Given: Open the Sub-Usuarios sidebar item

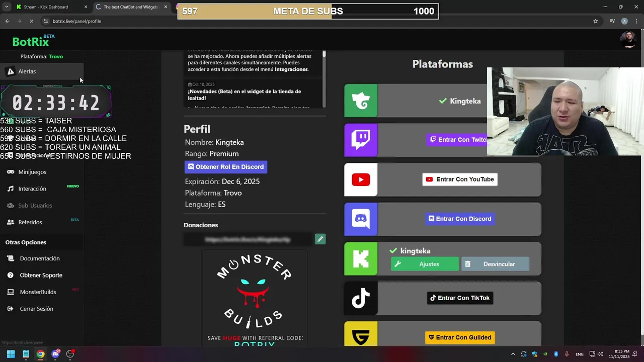Looking at the screenshot, I should click(42, 205).
